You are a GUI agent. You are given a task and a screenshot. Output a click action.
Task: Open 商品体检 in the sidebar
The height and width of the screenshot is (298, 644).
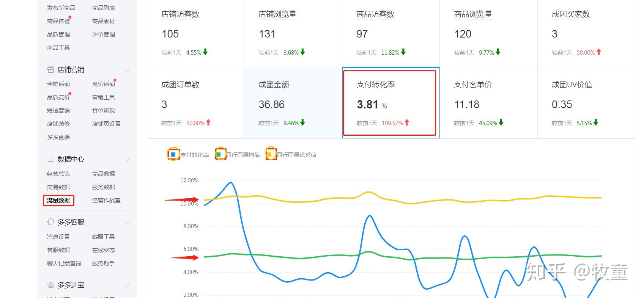coord(58,21)
